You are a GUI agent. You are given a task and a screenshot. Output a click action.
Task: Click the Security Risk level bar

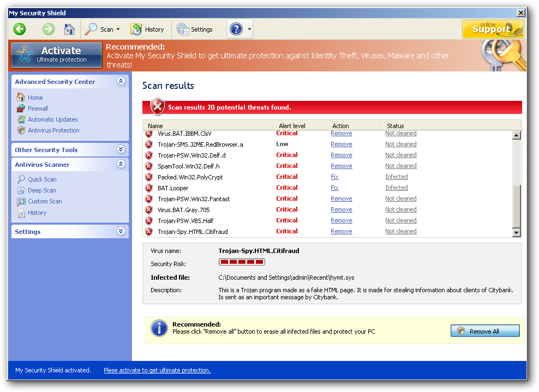coord(242,262)
